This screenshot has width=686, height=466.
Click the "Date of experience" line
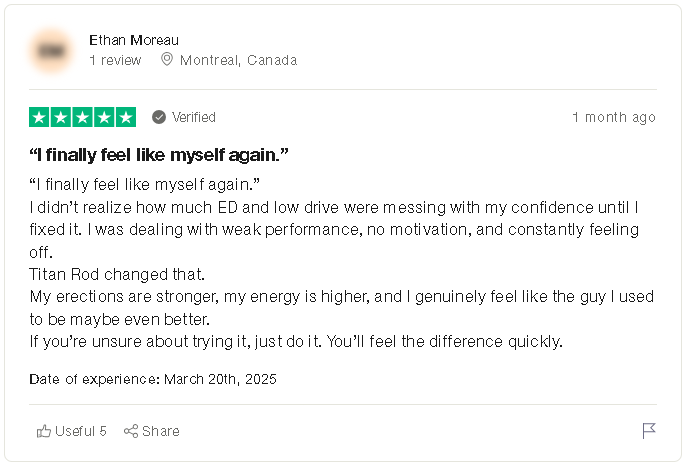click(153, 379)
